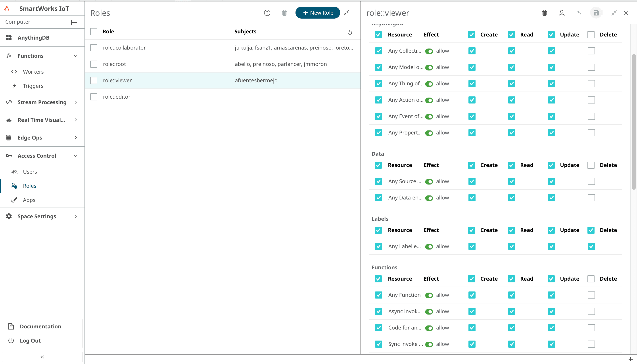Go to the Users page
Viewport: 637px width, 364px height.
pyautogui.click(x=30, y=172)
